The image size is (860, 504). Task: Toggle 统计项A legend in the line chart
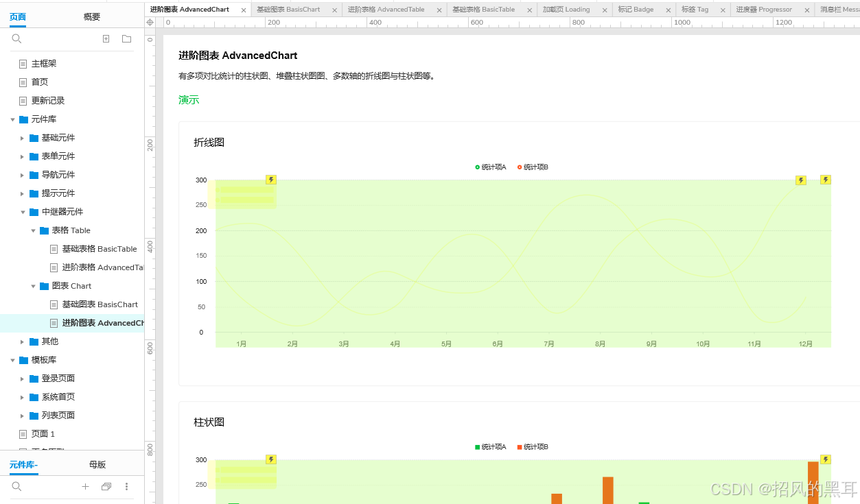491,167
